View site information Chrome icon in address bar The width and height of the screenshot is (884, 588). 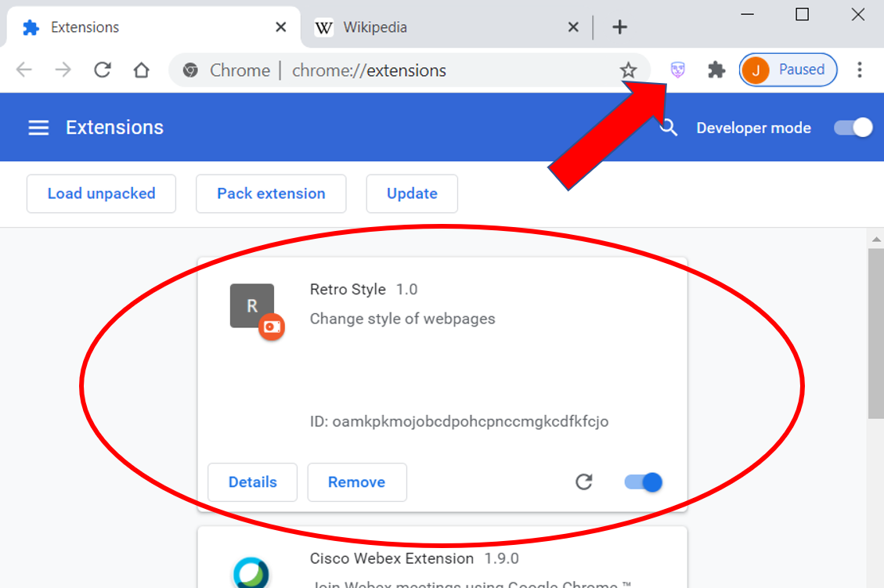point(190,70)
